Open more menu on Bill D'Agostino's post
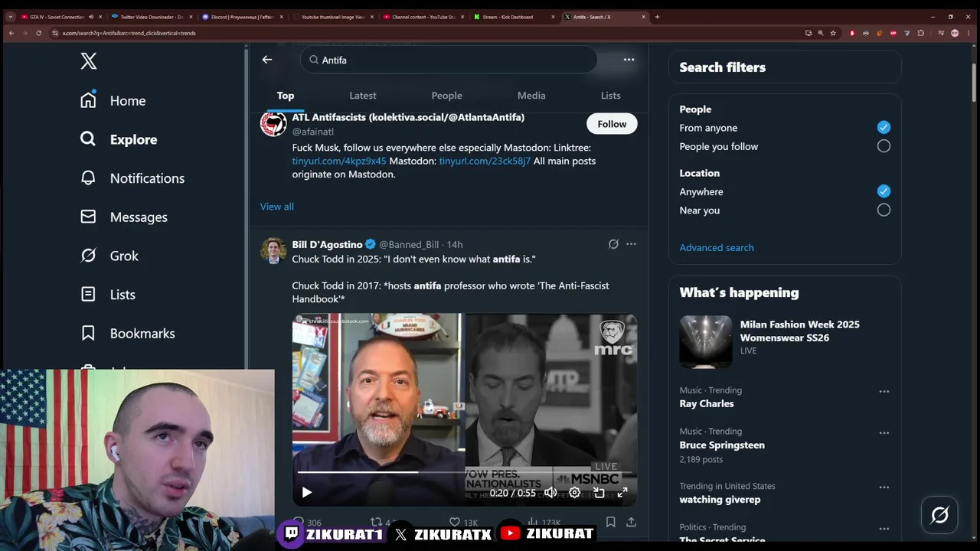 [x=631, y=244]
